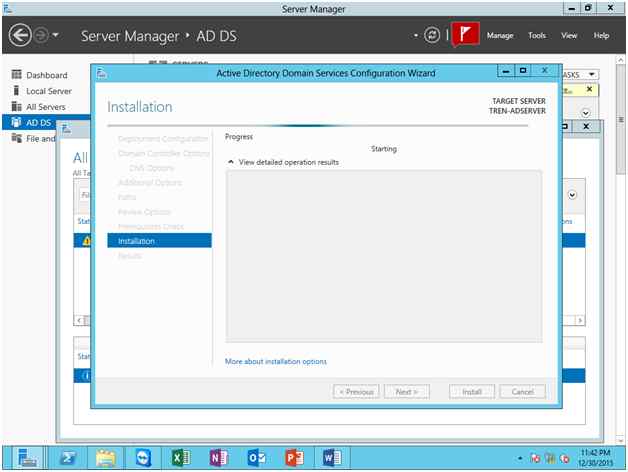Click the last red tray icon

[565, 458]
